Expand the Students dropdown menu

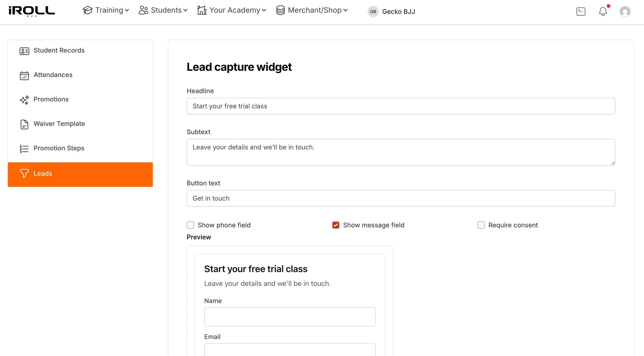tap(163, 10)
